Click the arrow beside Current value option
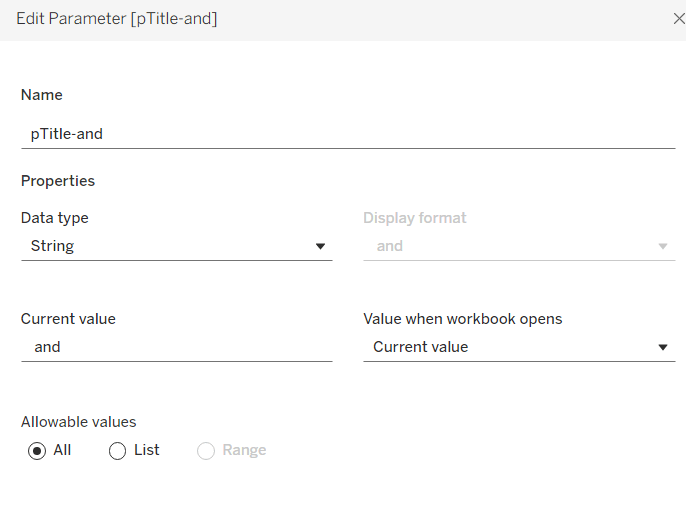The width and height of the screenshot is (686, 523). click(663, 347)
